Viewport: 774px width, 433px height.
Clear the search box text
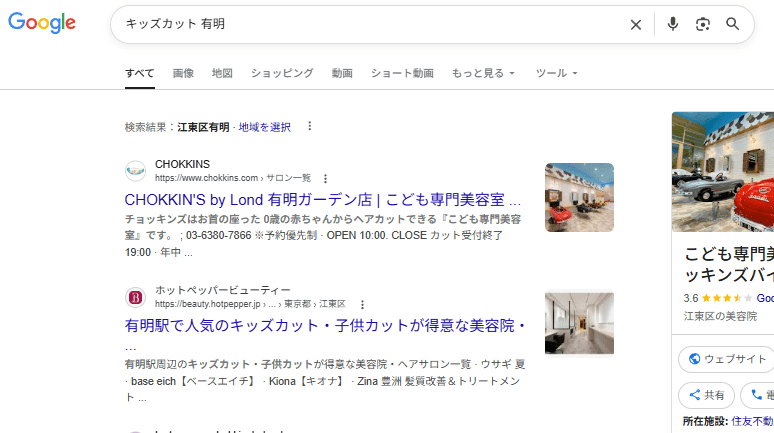coord(635,24)
